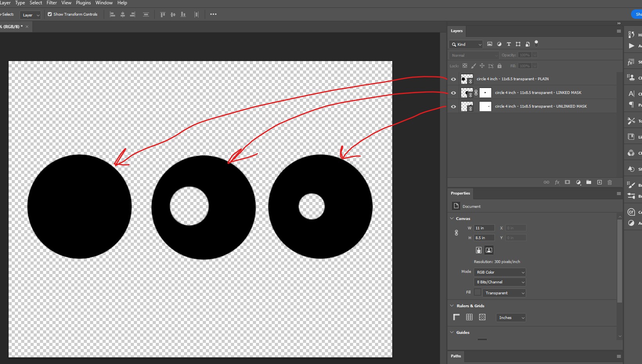642x364 pixels.
Task: Select the Align horizontal centers icon
Action: tap(123, 14)
